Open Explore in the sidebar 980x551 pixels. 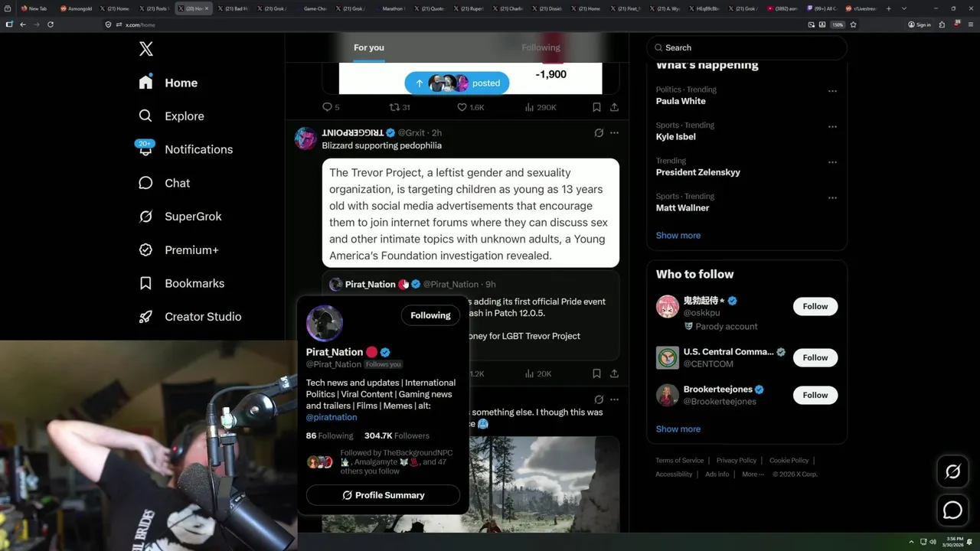click(171, 116)
